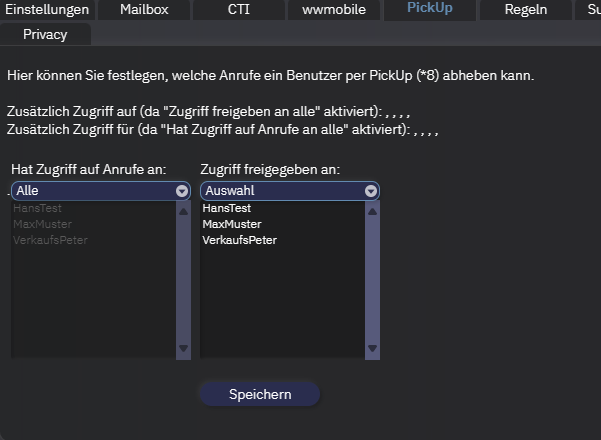Open the Einstellungen tab
The height and width of the screenshot is (440, 601).
coord(47,10)
